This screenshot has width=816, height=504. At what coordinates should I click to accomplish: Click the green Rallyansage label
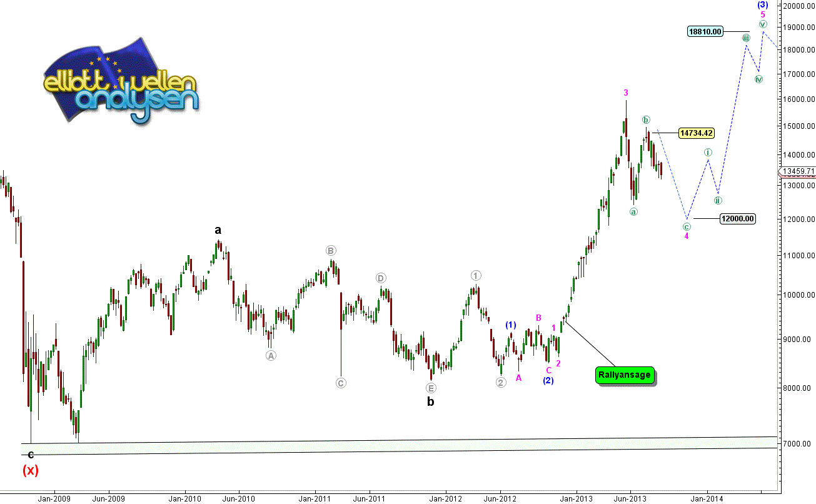pyautogui.click(x=625, y=375)
